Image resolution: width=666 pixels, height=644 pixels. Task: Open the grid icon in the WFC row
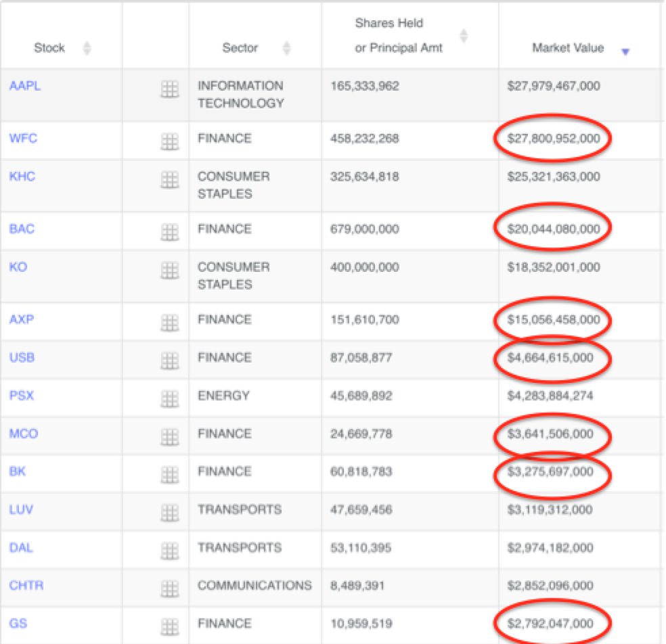170,141
